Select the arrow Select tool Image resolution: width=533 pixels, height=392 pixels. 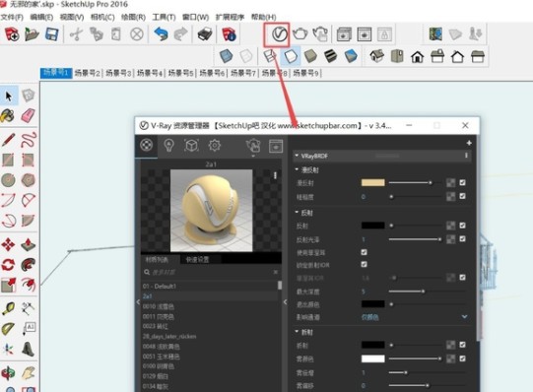(9, 97)
